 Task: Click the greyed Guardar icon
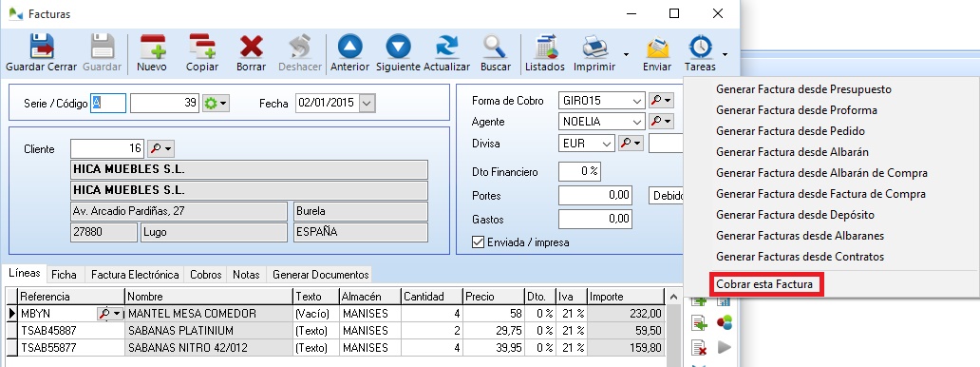pyautogui.click(x=102, y=47)
